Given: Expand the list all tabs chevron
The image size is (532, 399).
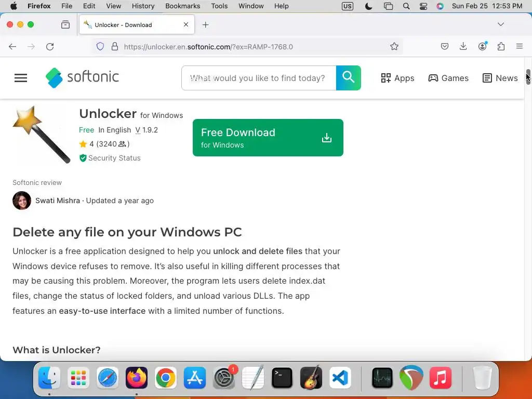Looking at the screenshot, I should click(x=501, y=24).
